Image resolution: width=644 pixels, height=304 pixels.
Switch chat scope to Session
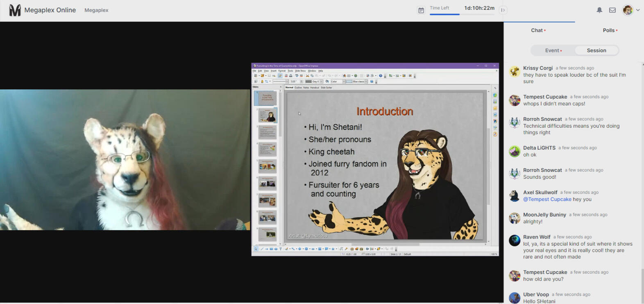coord(596,50)
